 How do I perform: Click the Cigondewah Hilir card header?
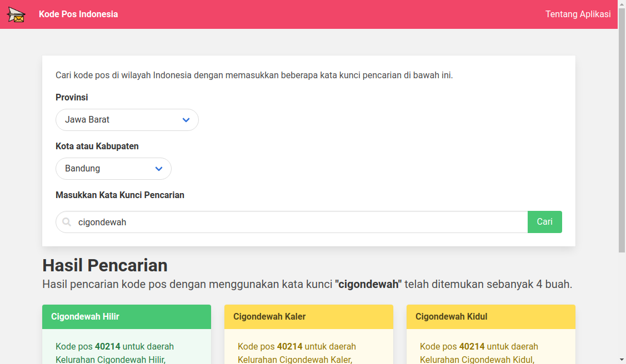click(126, 316)
